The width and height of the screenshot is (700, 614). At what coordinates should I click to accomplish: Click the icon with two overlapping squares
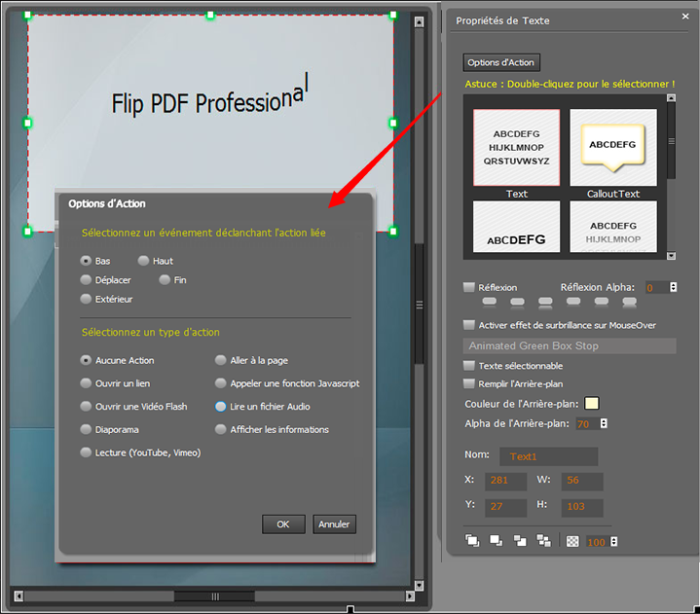520,541
